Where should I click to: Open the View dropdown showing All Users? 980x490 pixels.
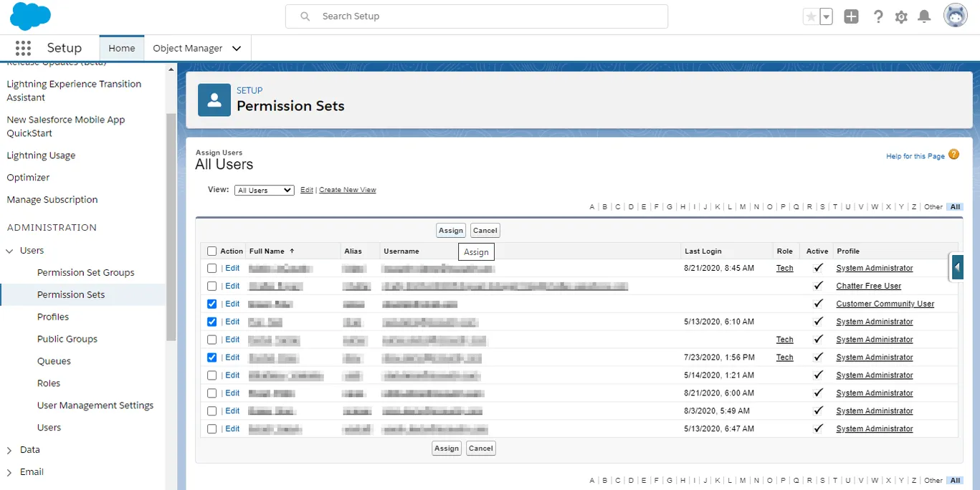point(264,191)
